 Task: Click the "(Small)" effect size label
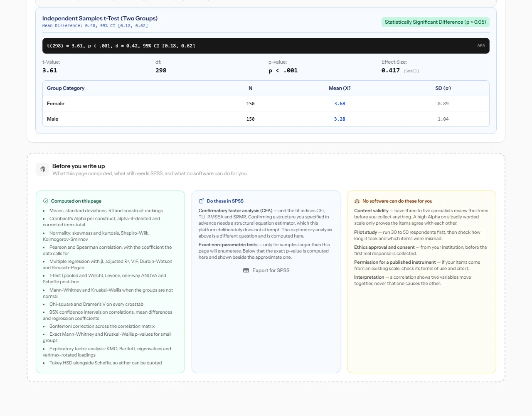click(x=411, y=71)
